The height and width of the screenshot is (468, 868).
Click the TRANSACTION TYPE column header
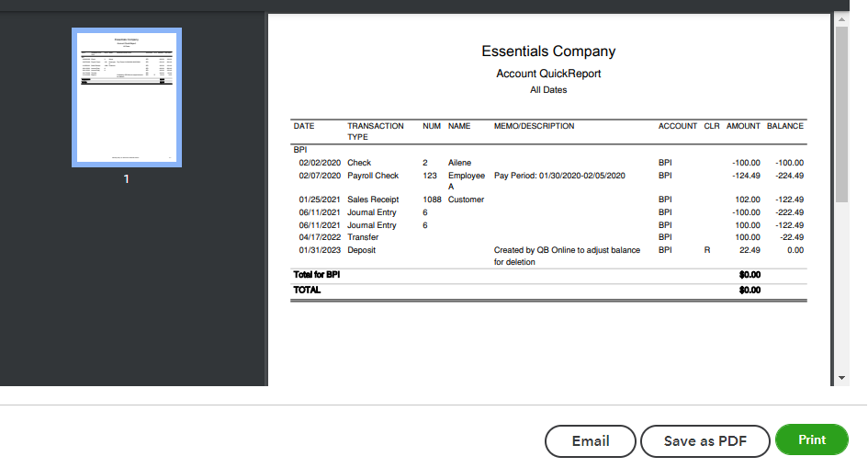click(x=376, y=131)
